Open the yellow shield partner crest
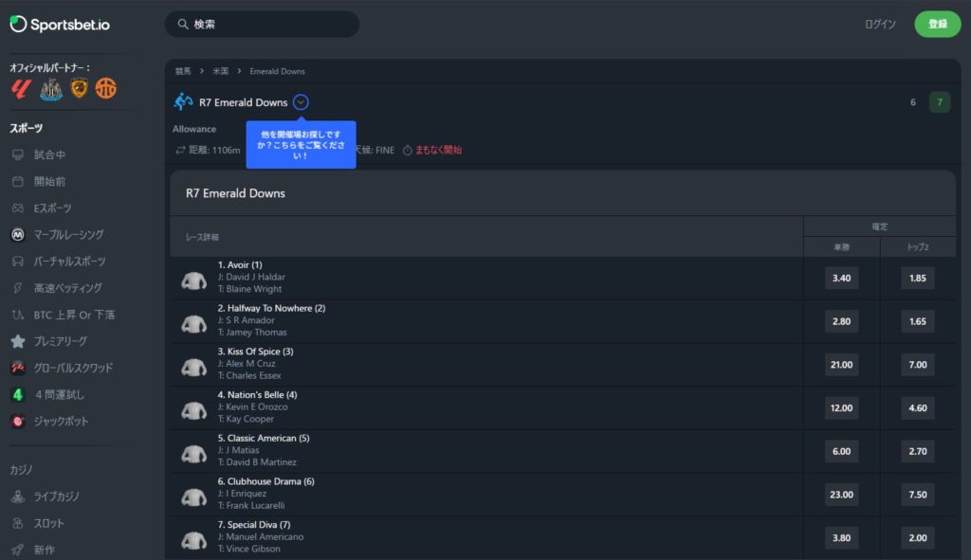Viewport: 971px width, 560px height. [x=80, y=88]
